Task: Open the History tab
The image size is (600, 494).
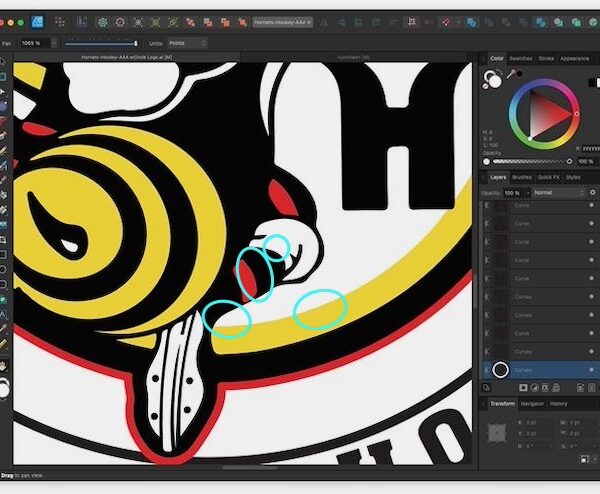Action: 558,404
